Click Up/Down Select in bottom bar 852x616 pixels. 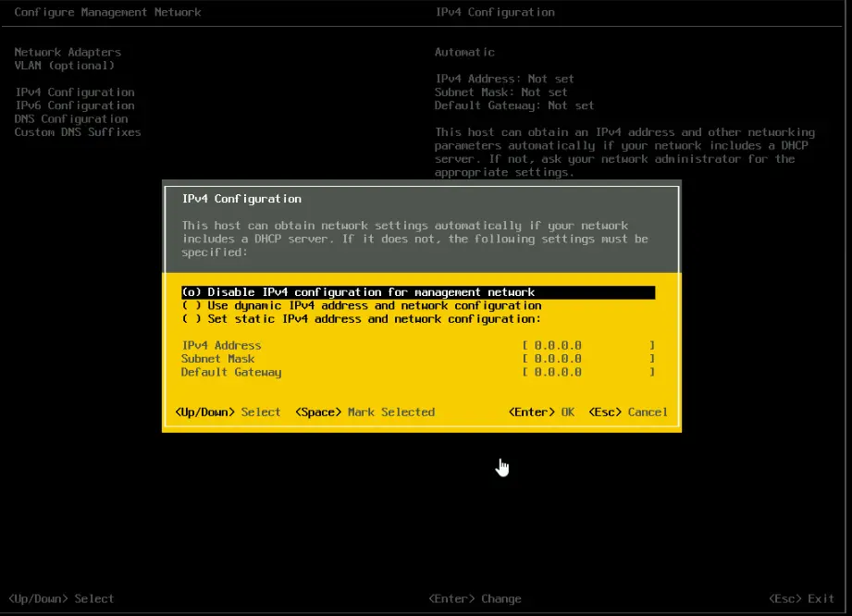click(x=61, y=599)
